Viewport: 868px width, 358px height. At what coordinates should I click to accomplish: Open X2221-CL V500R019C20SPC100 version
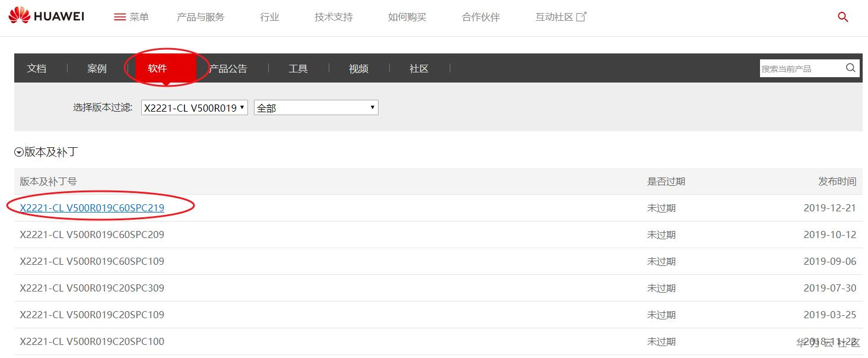tap(92, 341)
